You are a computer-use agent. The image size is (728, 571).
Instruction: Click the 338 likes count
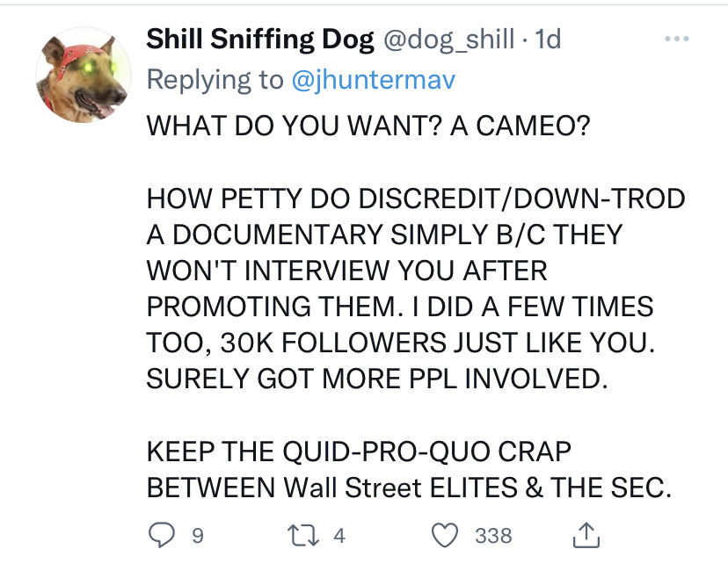click(493, 535)
